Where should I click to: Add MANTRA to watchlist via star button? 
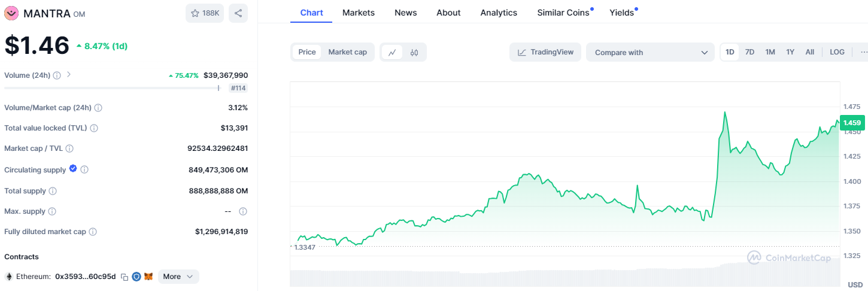[x=205, y=13]
